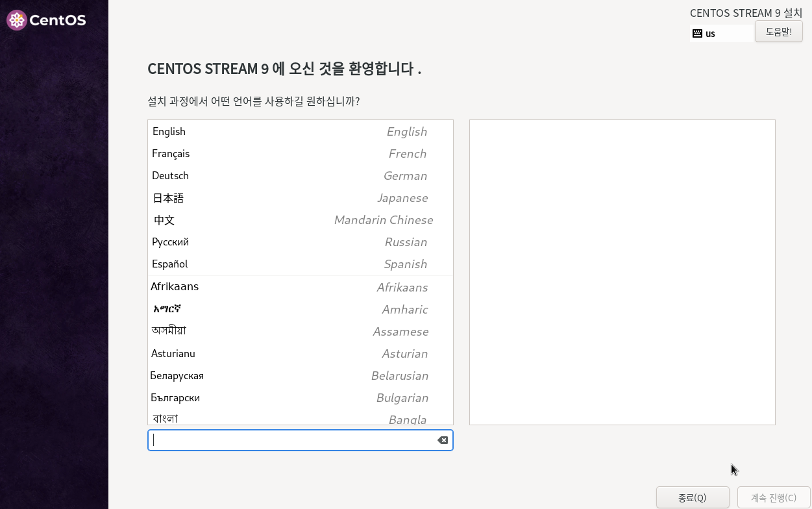Select the Беларуская Belarusian row
This screenshot has width=812, height=509.
(x=300, y=376)
